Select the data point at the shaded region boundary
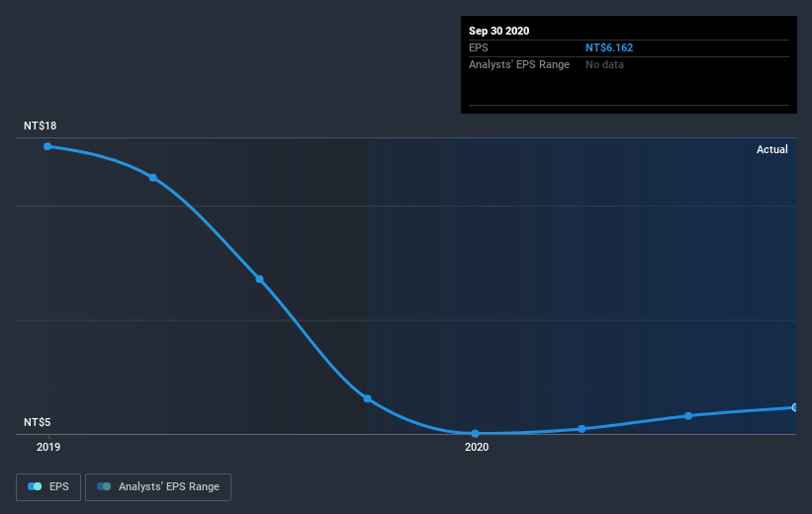 [367, 398]
